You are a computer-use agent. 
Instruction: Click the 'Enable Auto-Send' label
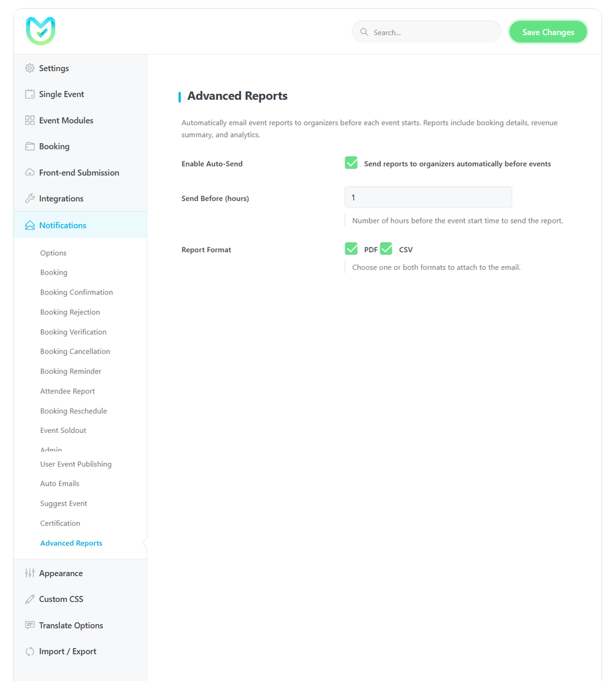pyautogui.click(x=212, y=164)
